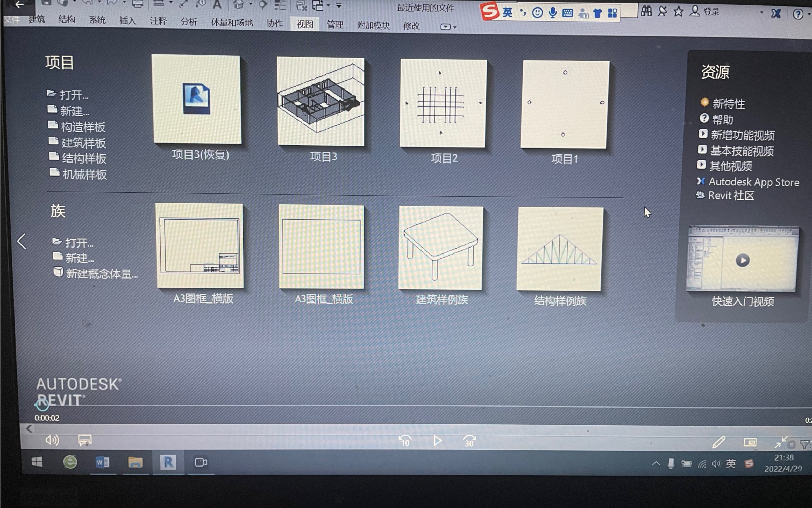
Task: Skip forward 30 seconds in video
Action: click(469, 441)
